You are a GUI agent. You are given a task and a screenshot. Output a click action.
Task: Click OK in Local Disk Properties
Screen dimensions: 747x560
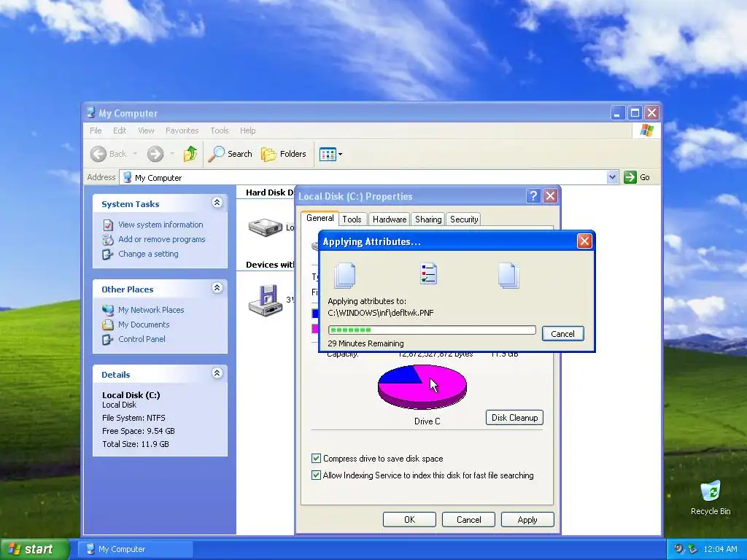tap(409, 519)
